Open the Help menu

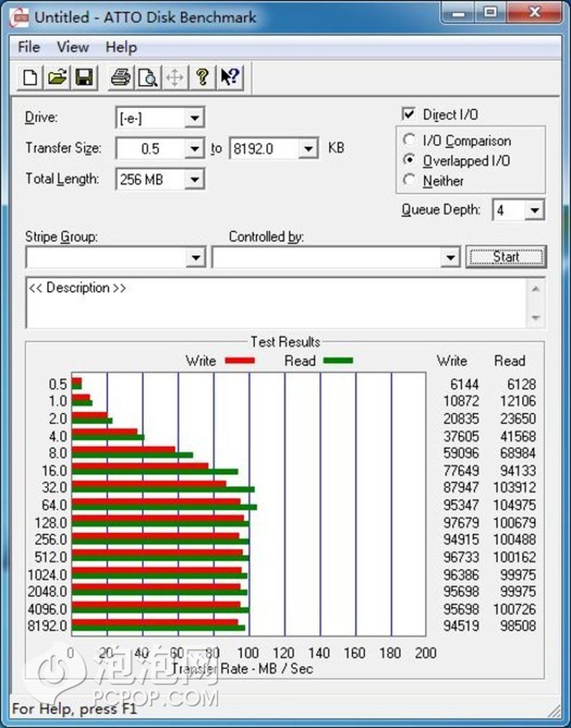click(x=121, y=47)
